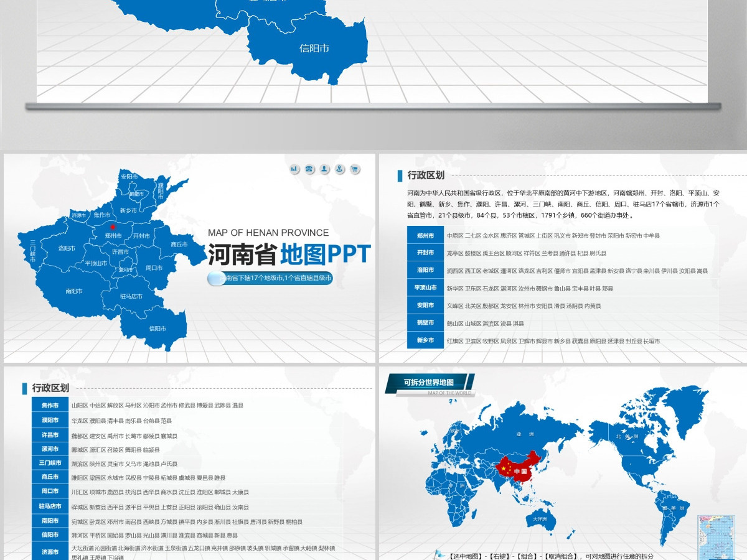Click the 鹤壁市 blue table header cell

[425, 323]
